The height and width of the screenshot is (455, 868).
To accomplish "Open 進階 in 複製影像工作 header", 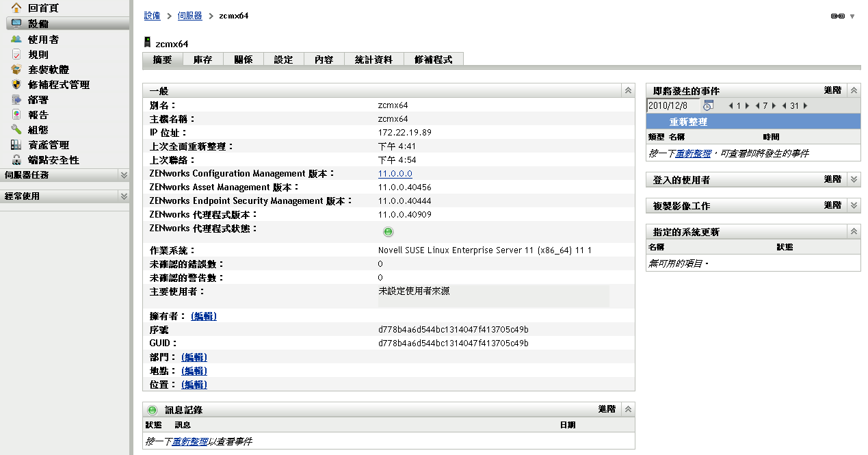I will pyautogui.click(x=832, y=205).
